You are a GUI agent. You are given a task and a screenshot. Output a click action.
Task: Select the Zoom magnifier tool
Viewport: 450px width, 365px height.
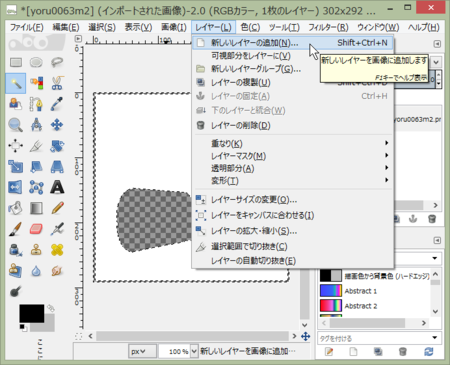[16, 125]
